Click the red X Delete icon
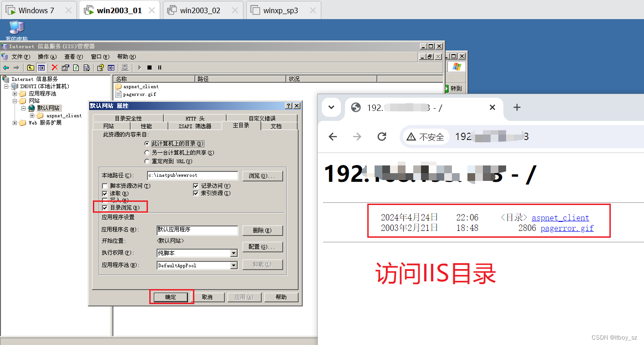Screen dimensions: 644x345 [x=55, y=68]
